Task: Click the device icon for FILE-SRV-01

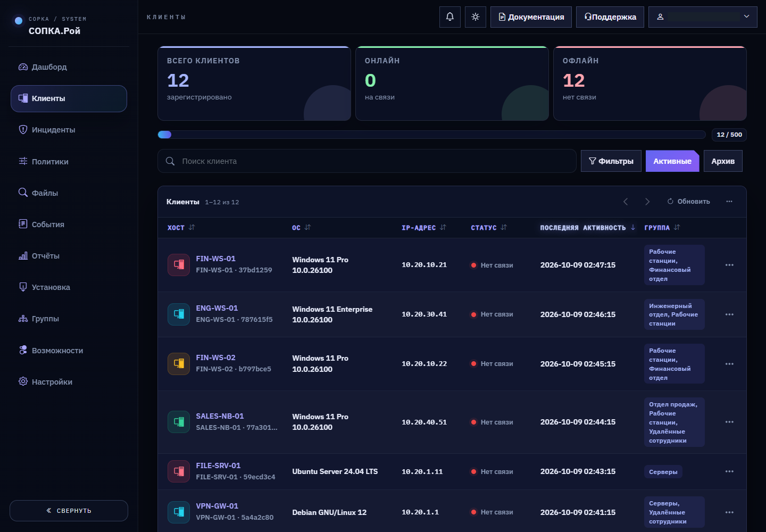Action: click(x=179, y=471)
